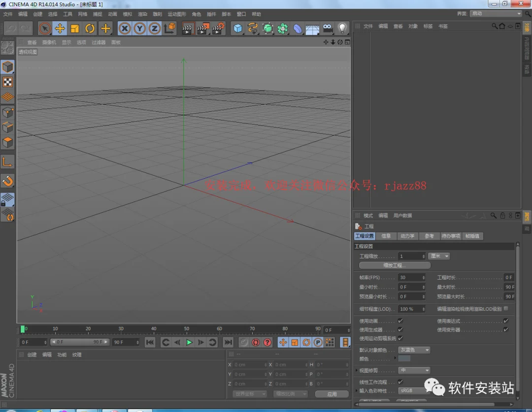Open the render settings clapperboard-with-gear icon
The width and height of the screenshot is (532, 412).
[x=219, y=29]
